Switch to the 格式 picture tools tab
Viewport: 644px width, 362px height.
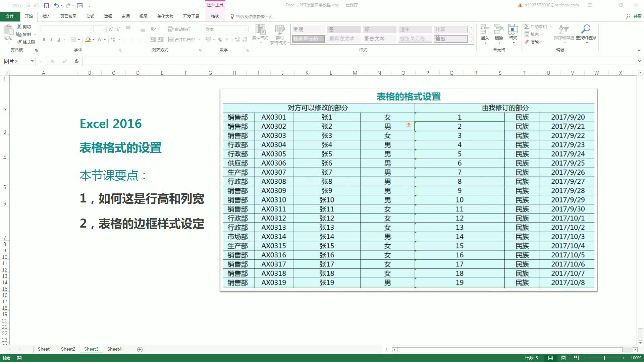(215, 16)
